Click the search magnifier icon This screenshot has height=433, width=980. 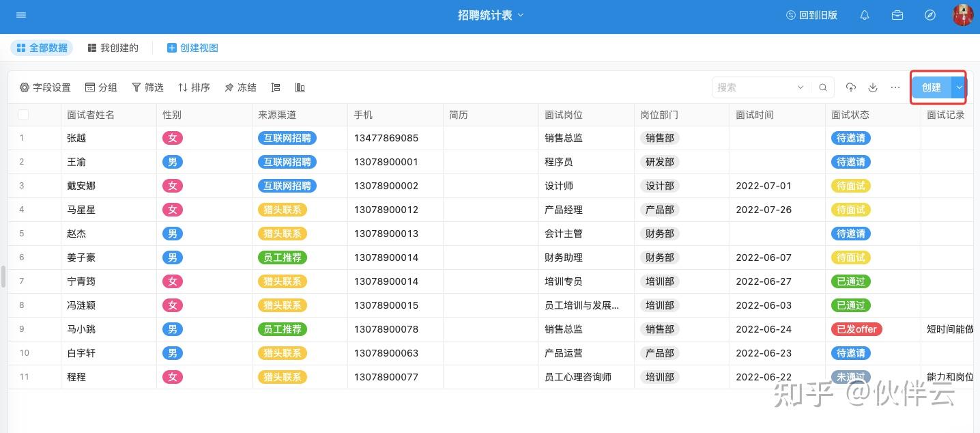pos(823,87)
